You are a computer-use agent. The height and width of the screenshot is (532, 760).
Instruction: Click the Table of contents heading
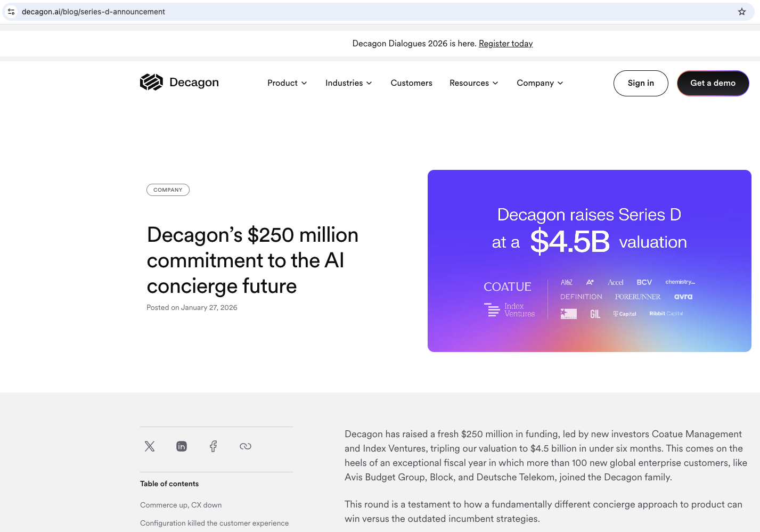click(169, 484)
